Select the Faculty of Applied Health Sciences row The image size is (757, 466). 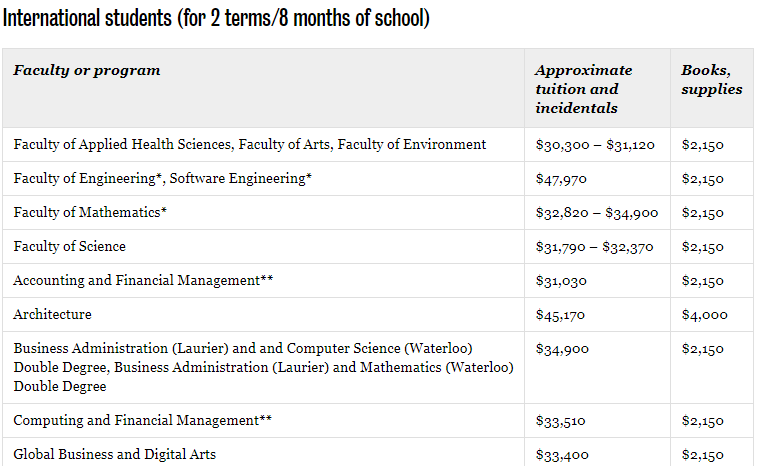[x=250, y=144]
